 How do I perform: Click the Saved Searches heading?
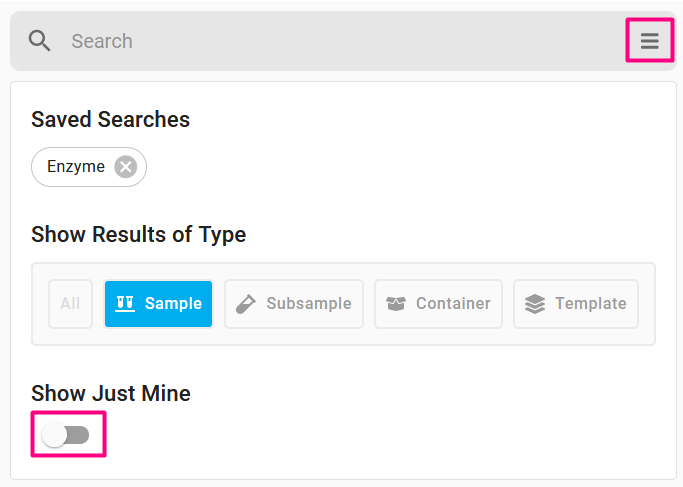(x=111, y=119)
